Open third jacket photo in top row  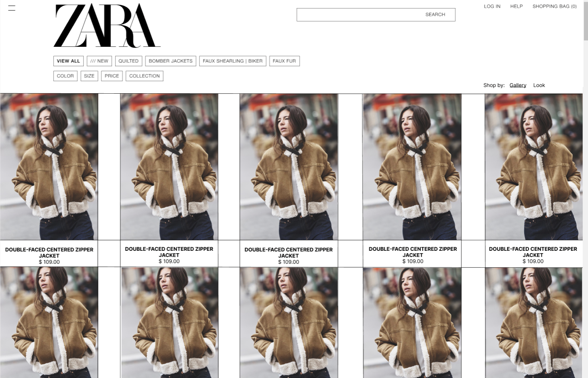tap(289, 167)
